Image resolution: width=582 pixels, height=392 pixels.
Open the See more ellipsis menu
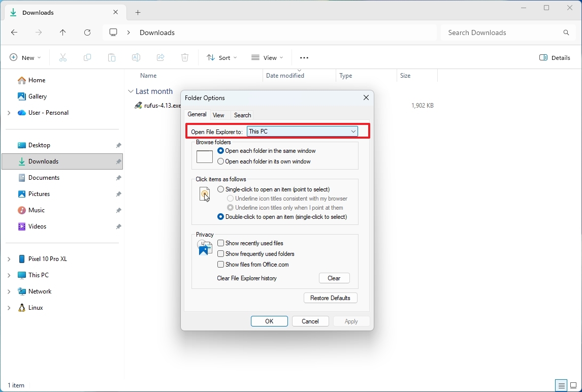304,57
